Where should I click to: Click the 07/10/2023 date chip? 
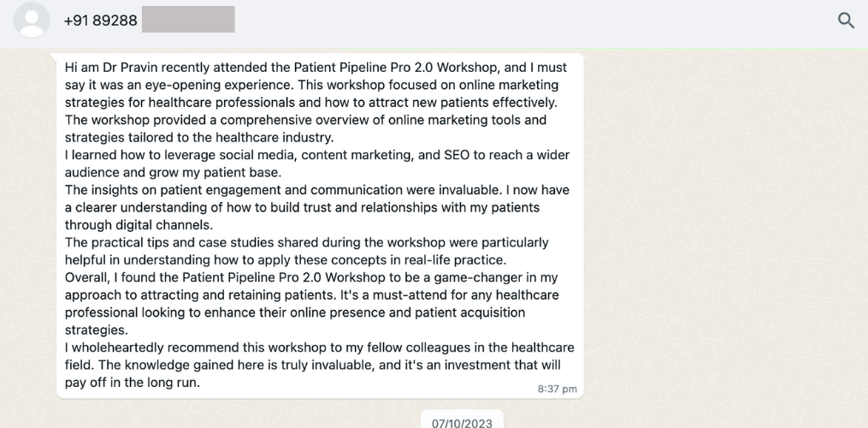tap(462, 423)
